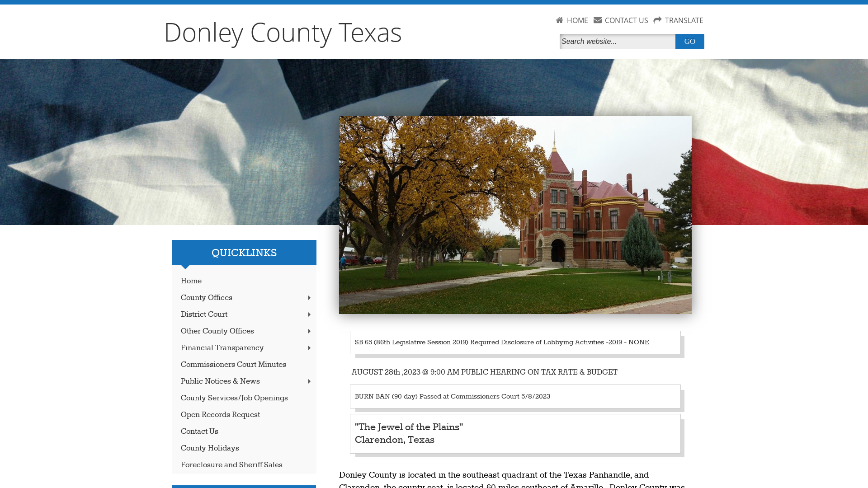Click the Foreclosure and Sheriff Sales item
868x488 pixels.
[x=231, y=465]
